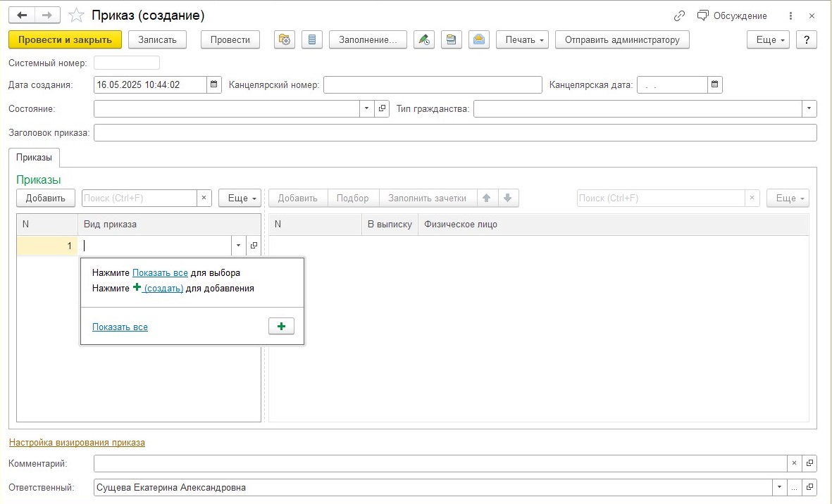Select the Приказы tab

[34, 158]
